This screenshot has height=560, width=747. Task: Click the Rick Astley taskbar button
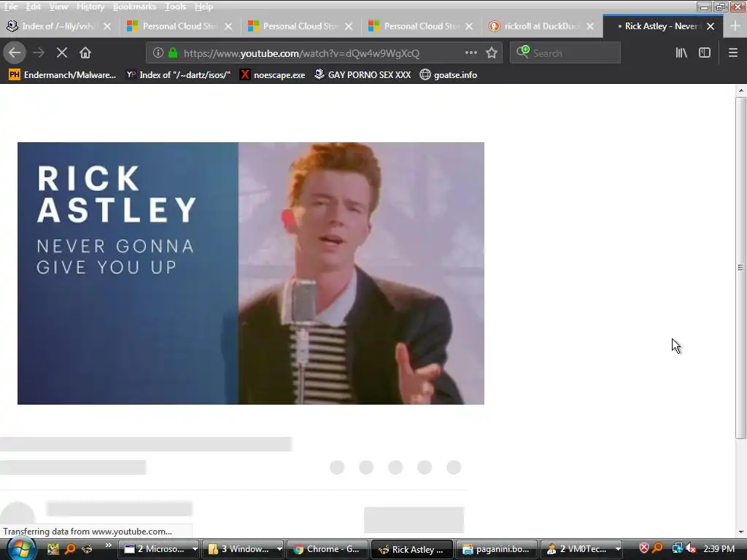411,549
